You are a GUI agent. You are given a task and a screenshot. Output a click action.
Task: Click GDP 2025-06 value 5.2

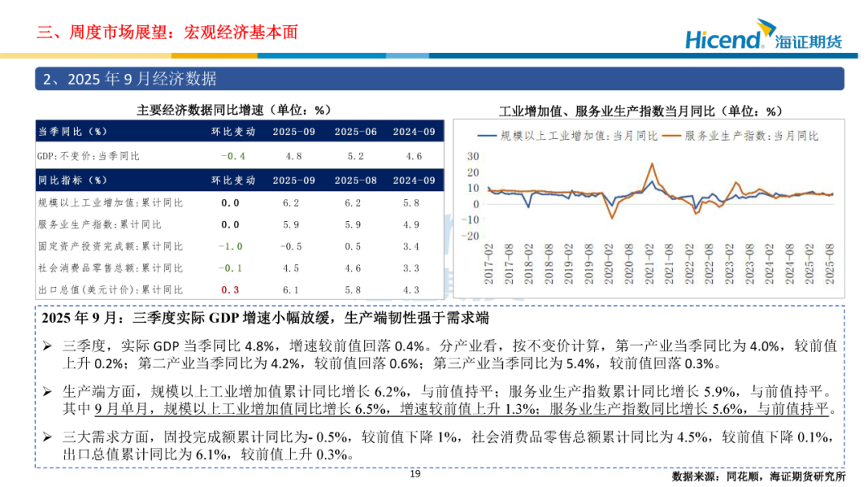(355, 156)
